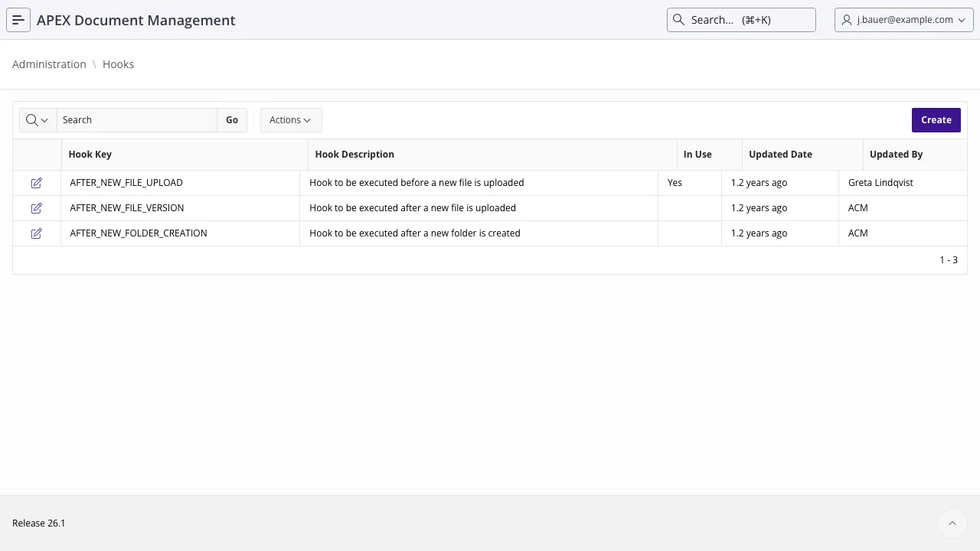Click the 'Yes' In Use value

(675, 183)
